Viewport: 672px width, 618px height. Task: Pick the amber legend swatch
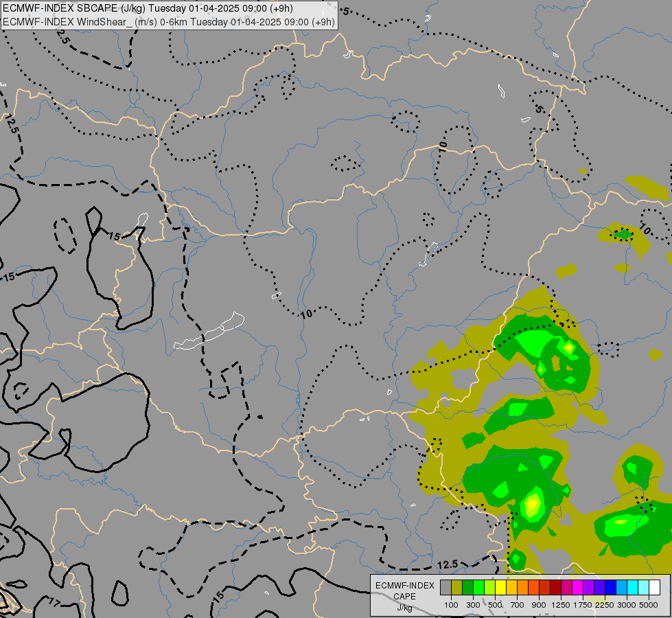(511, 588)
